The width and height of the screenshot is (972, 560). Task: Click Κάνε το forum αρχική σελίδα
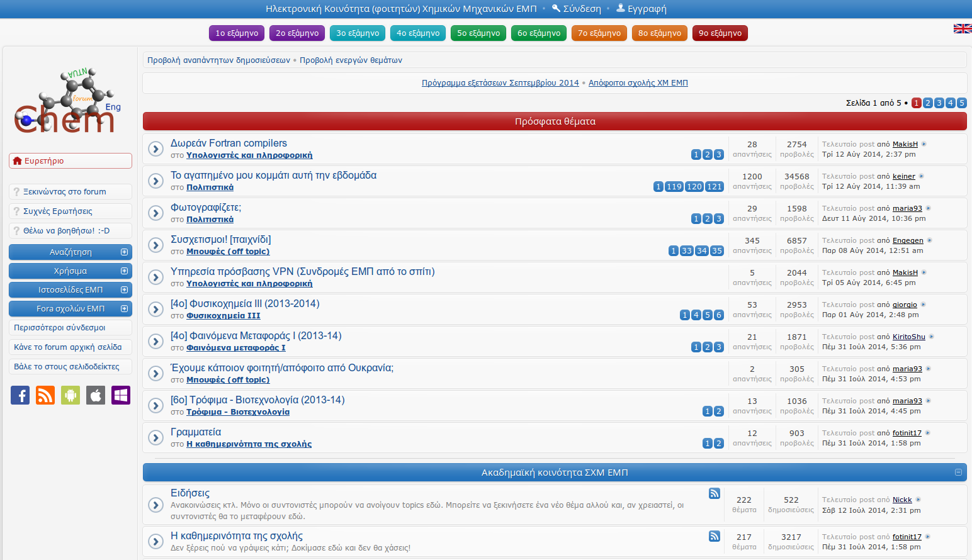[71, 347]
